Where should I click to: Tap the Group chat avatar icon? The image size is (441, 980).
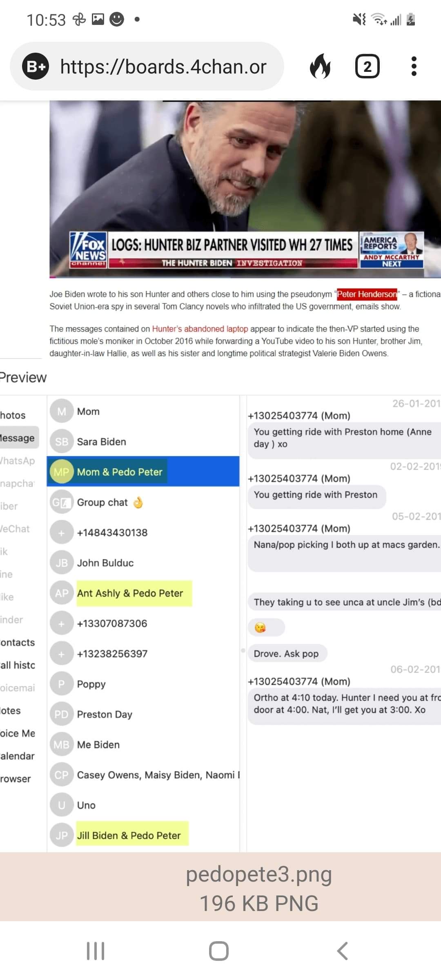click(x=62, y=502)
